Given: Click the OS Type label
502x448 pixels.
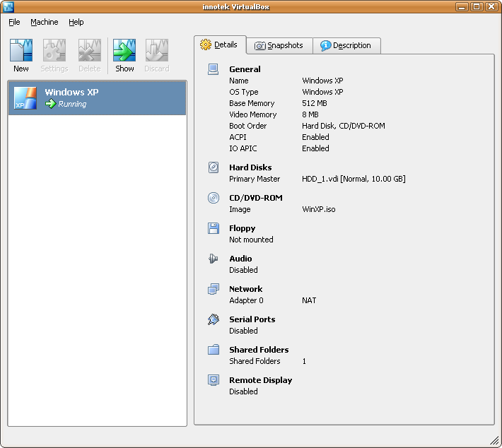Looking at the screenshot, I should tap(244, 92).
